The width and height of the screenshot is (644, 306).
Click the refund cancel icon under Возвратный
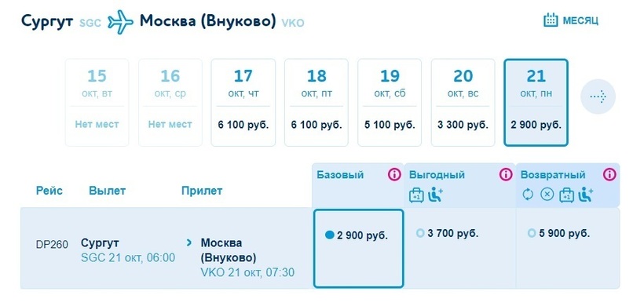point(547,195)
